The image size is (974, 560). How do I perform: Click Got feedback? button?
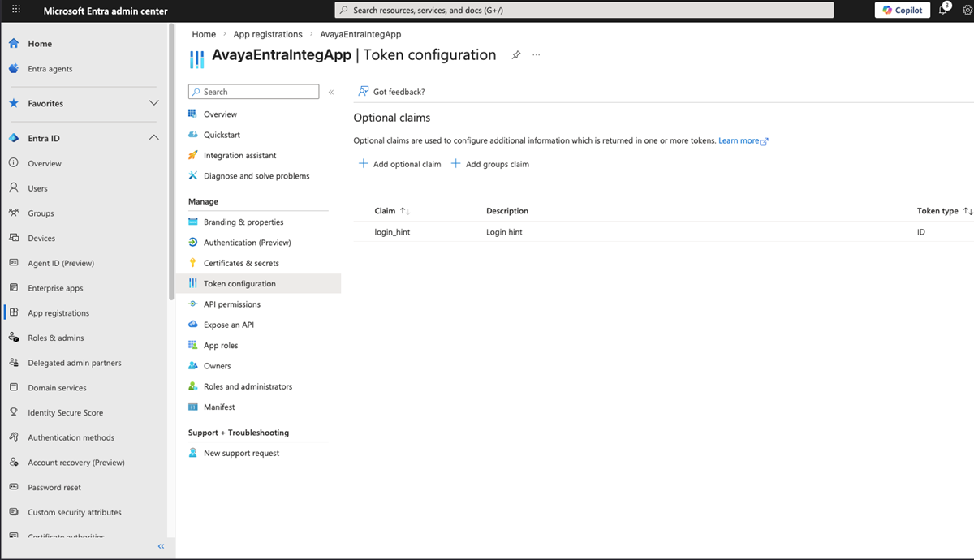coord(391,92)
